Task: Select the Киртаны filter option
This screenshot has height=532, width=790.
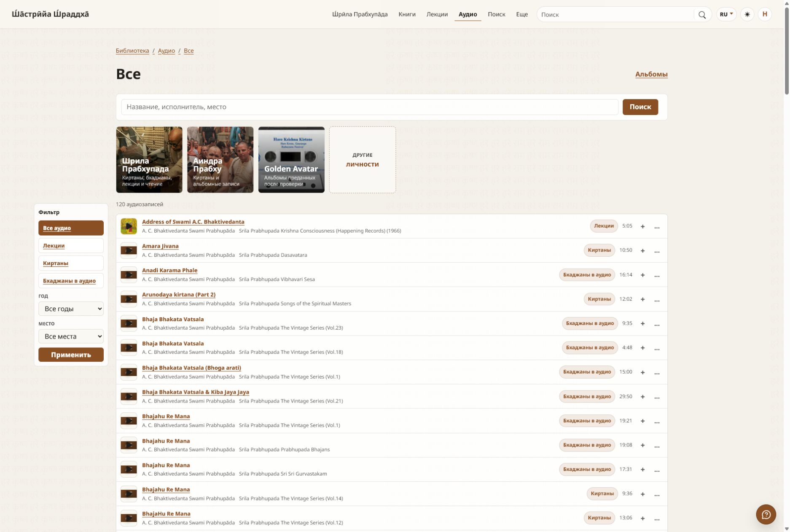Action: coord(71,263)
